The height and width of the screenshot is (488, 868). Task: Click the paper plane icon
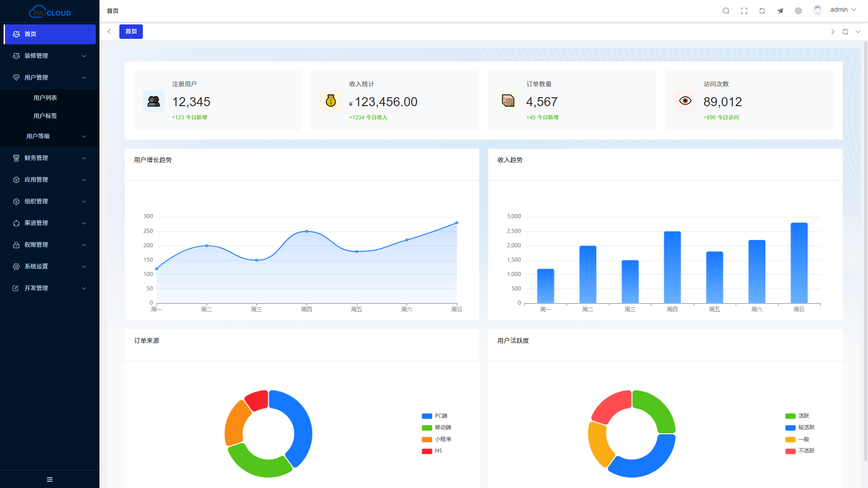coord(780,11)
